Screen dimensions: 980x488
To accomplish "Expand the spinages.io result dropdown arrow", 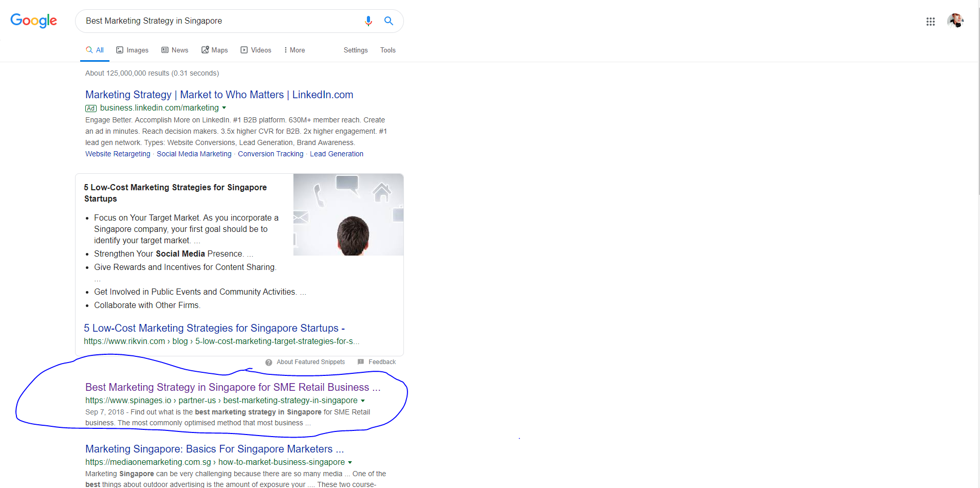I will pos(363,401).
